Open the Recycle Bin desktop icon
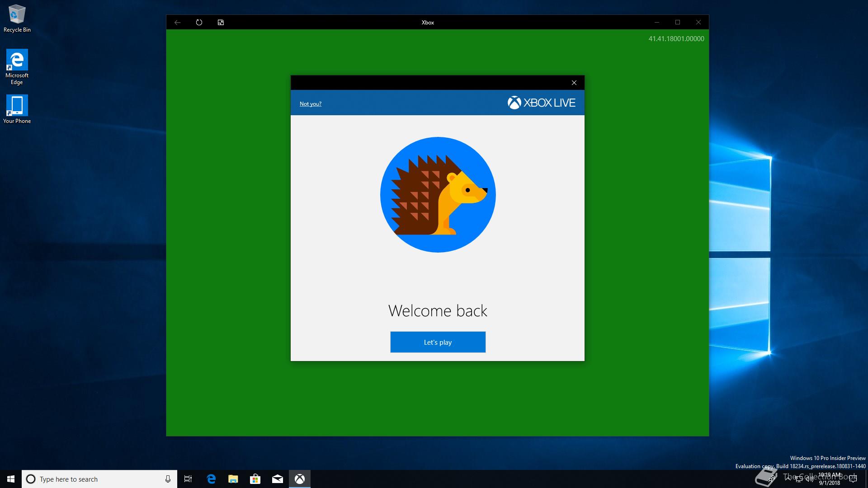 coord(17,19)
